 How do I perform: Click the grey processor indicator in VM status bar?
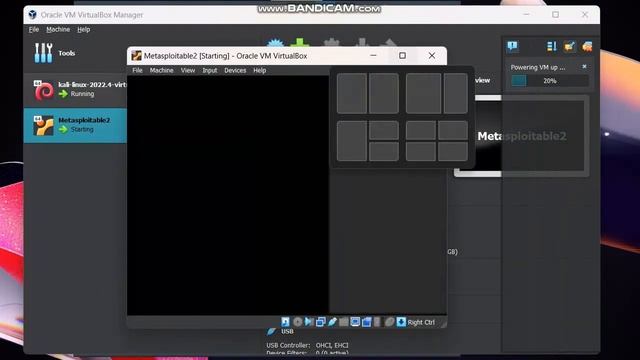pos(377,322)
